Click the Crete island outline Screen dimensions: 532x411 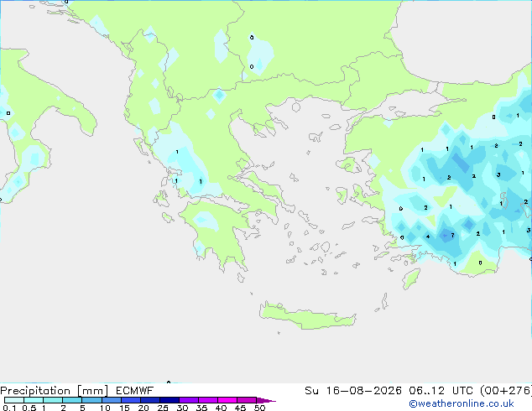tap(308, 315)
